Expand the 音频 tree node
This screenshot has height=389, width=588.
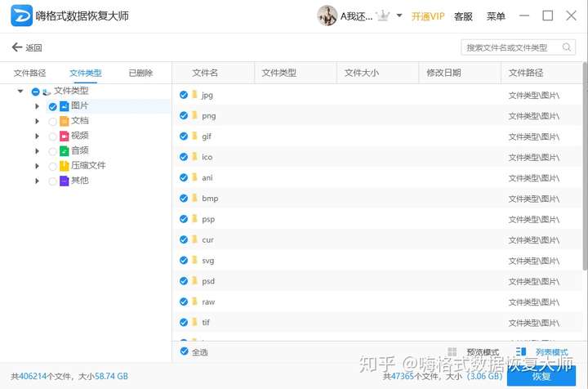(x=37, y=151)
